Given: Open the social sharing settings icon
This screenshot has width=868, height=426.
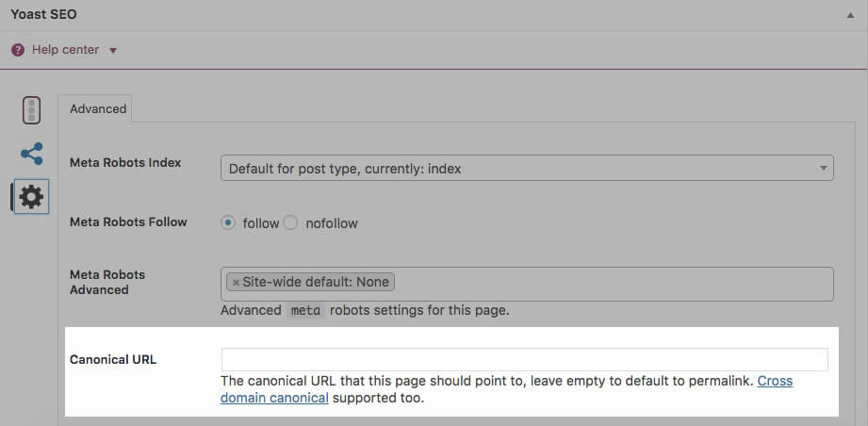Looking at the screenshot, I should click(x=31, y=154).
